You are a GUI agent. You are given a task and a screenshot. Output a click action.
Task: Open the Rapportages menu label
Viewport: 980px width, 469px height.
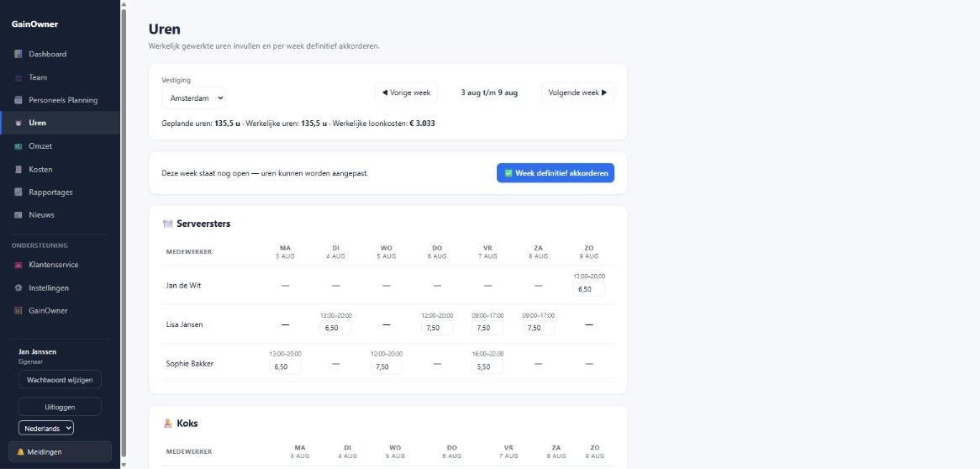click(50, 192)
